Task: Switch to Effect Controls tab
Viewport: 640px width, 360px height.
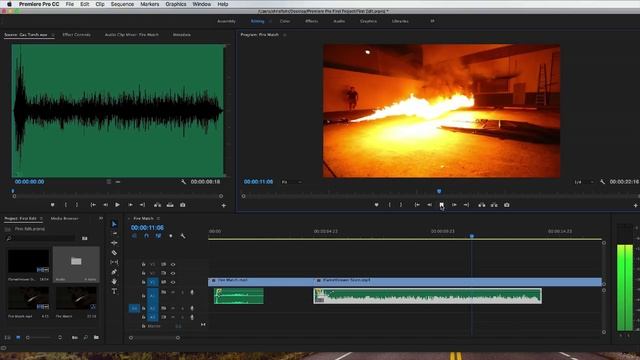Action: (x=77, y=35)
